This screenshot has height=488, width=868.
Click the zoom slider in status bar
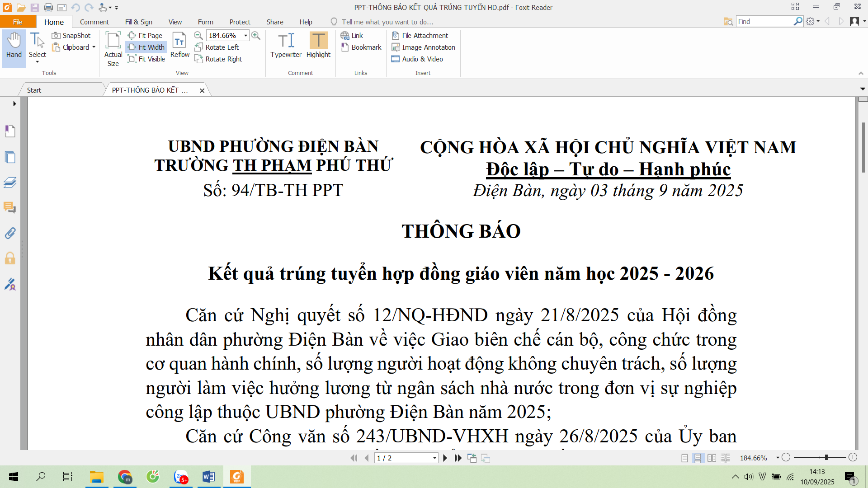click(826, 457)
